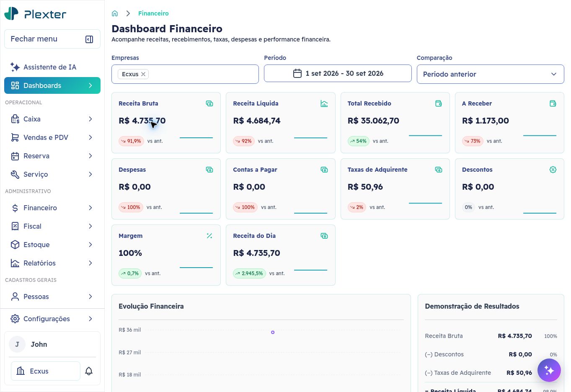The image size is (571, 392).
Task: Click the Taxas de Adquirente card icon
Action: click(439, 170)
